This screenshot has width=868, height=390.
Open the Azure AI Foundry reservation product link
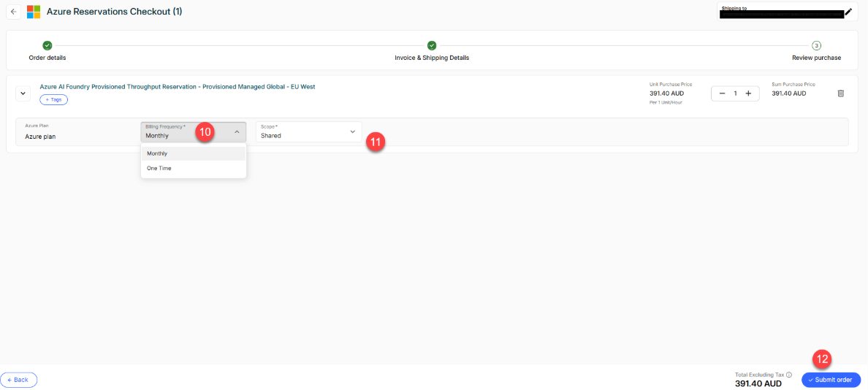pyautogui.click(x=177, y=87)
